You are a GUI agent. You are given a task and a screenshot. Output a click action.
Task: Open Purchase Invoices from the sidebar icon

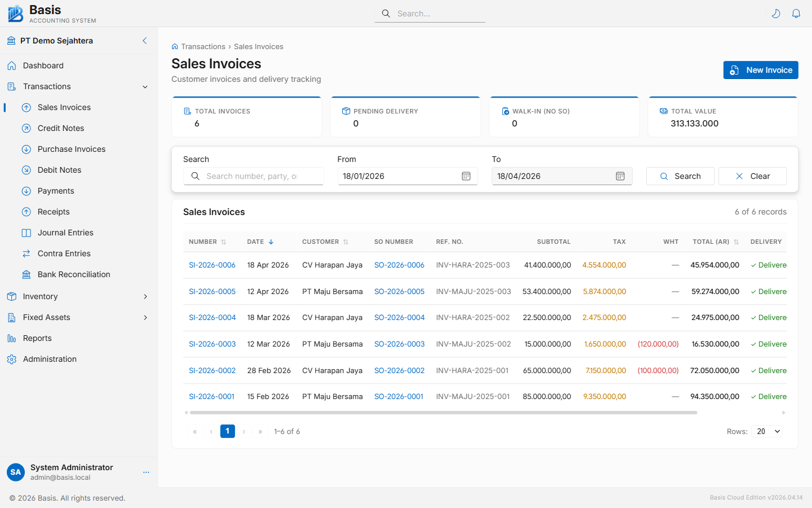(x=26, y=149)
